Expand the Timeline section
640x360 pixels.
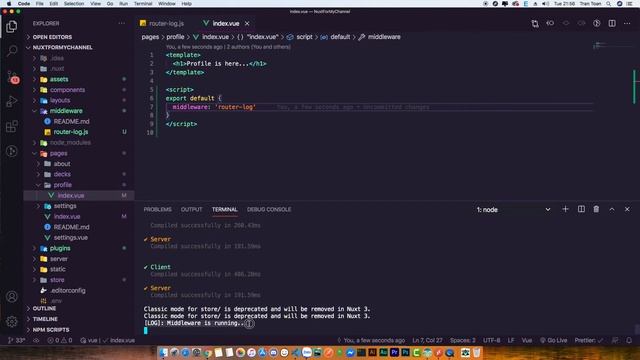45,319
